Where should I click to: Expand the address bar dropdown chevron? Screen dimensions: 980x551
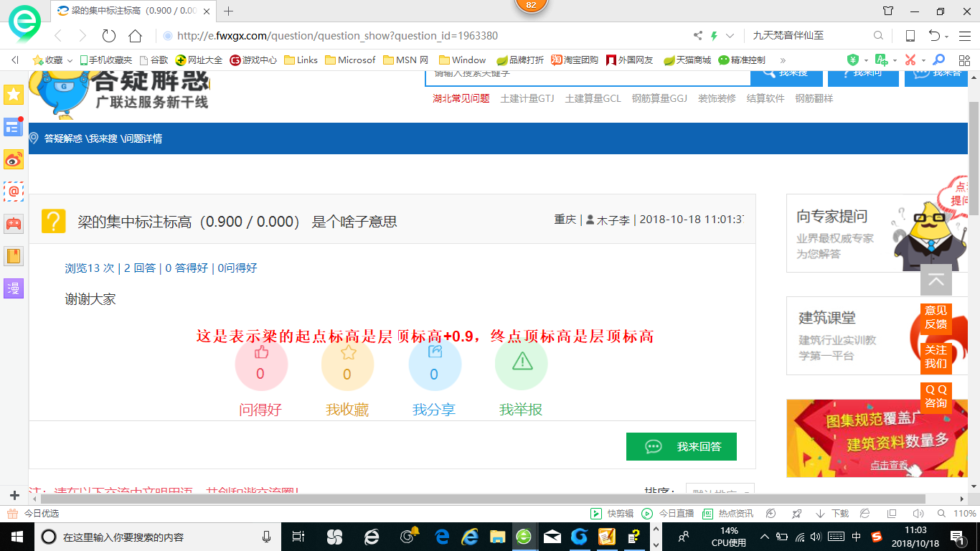(730, 36)
